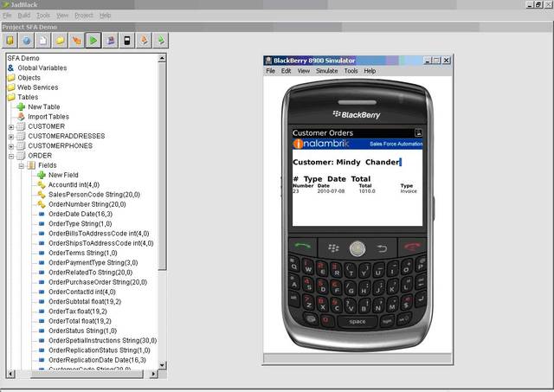Expand the CUSTOMERPHONES table node
Image resolution: width=554 pixels, height=392 pixels.
pyautogui.click(x=11, y=146)
